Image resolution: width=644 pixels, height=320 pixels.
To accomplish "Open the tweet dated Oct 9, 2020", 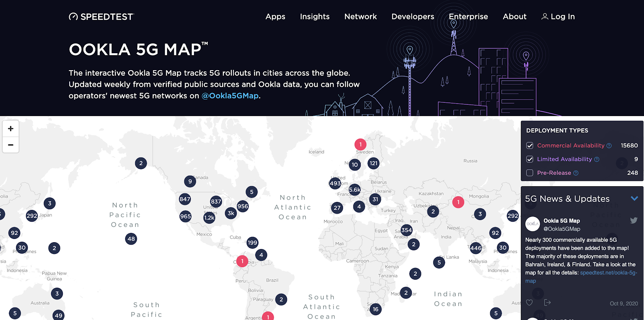I will (624, 303).
